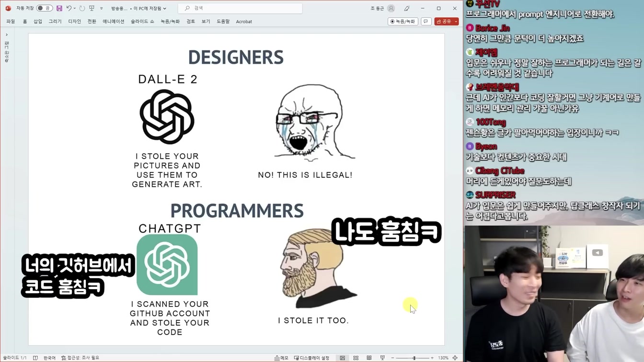This screenshot has height=362, width=644.
Task: Open the Acrobat ribbon tab
Action: 244,22
